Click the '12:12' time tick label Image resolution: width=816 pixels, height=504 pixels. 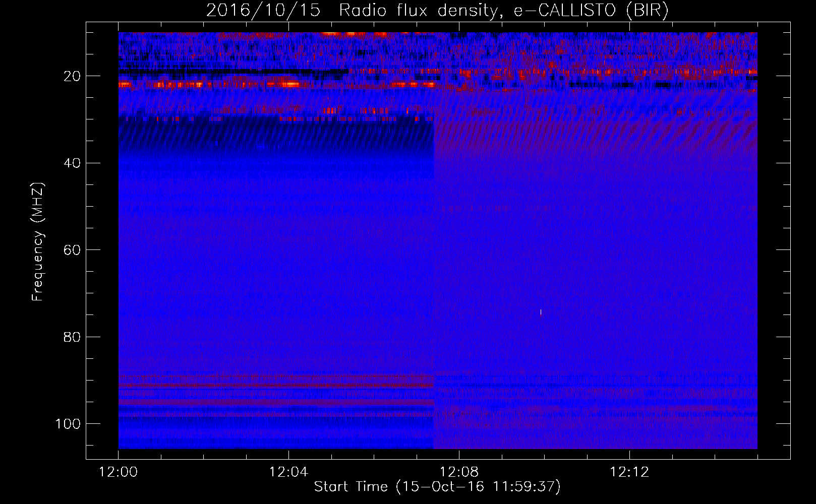629,472
